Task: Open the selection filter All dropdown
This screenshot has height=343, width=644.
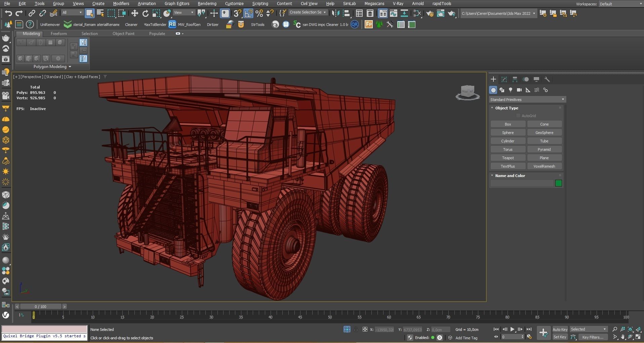Action: pyautogui.click(x=72, y=12)
